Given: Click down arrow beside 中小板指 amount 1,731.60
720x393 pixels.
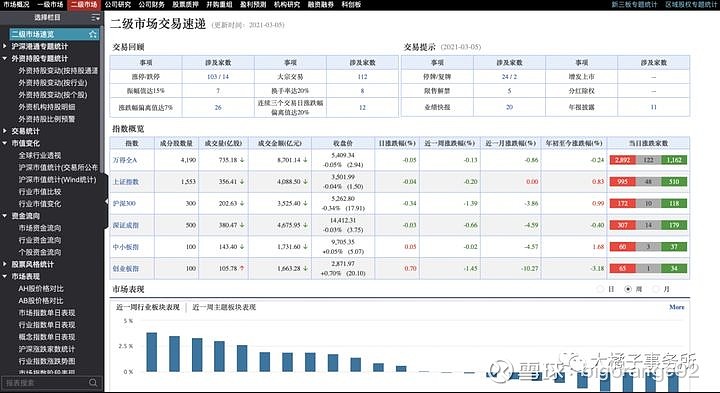Looking at the screenshot, I should (305, 247).
